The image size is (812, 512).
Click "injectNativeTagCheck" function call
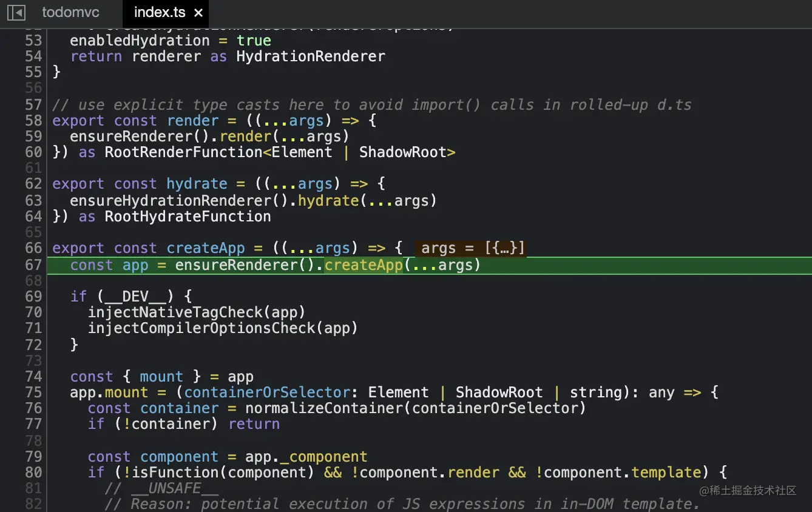click(x=175, y=312)
